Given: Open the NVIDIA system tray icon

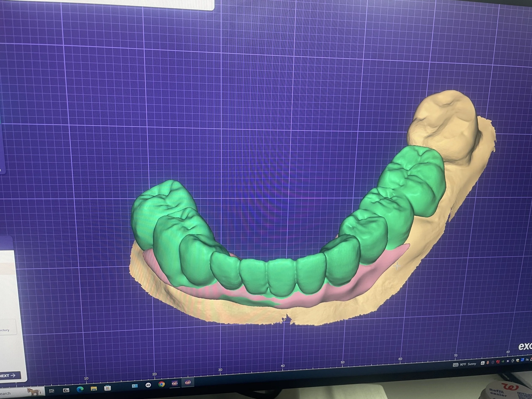Looking at the screenshot, I should (x=503, y=362).
